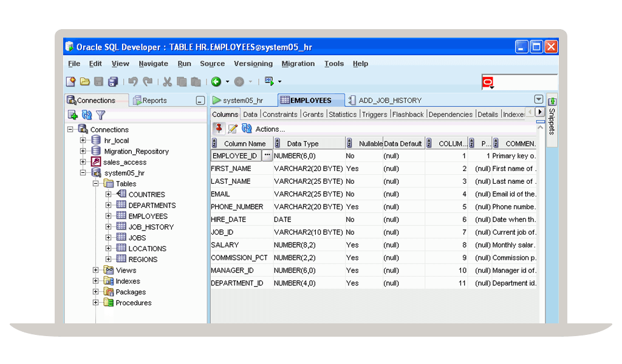
Task: Click the Edit table pencil icon
Action: [x=233, y=129]
